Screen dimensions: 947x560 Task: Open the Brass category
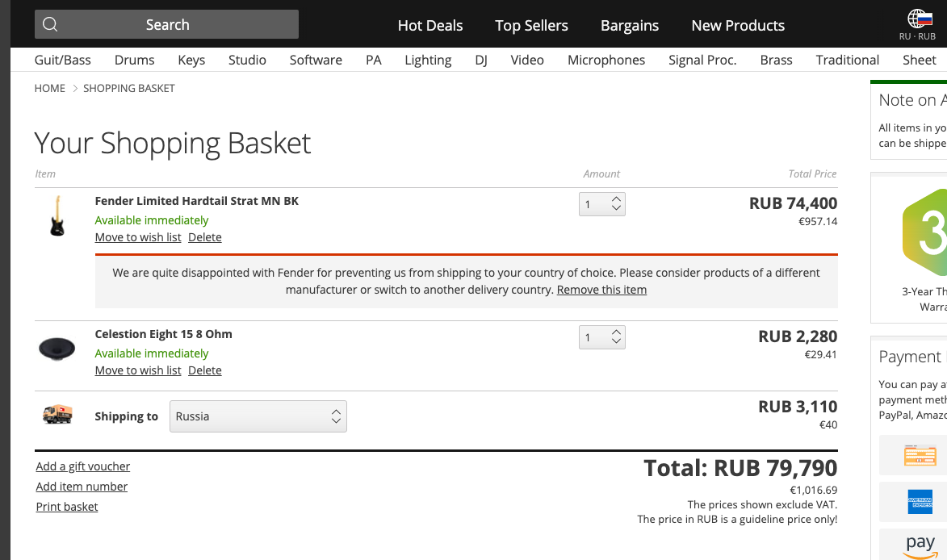point(776,60)
